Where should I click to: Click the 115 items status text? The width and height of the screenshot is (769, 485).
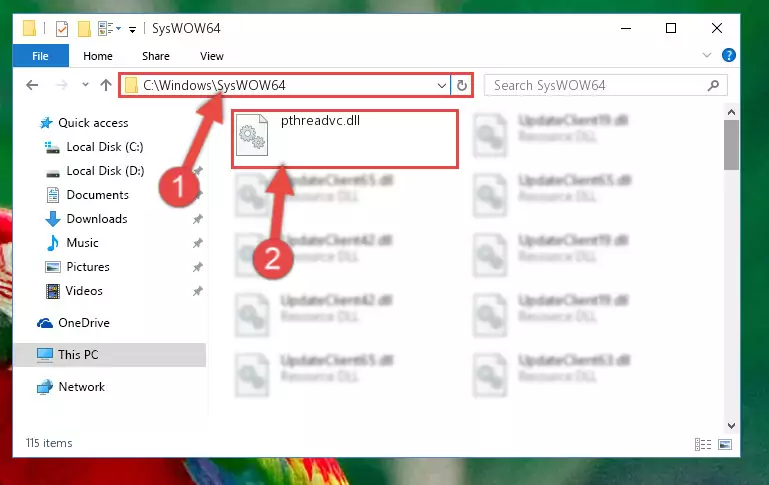(x=49, y=443)
